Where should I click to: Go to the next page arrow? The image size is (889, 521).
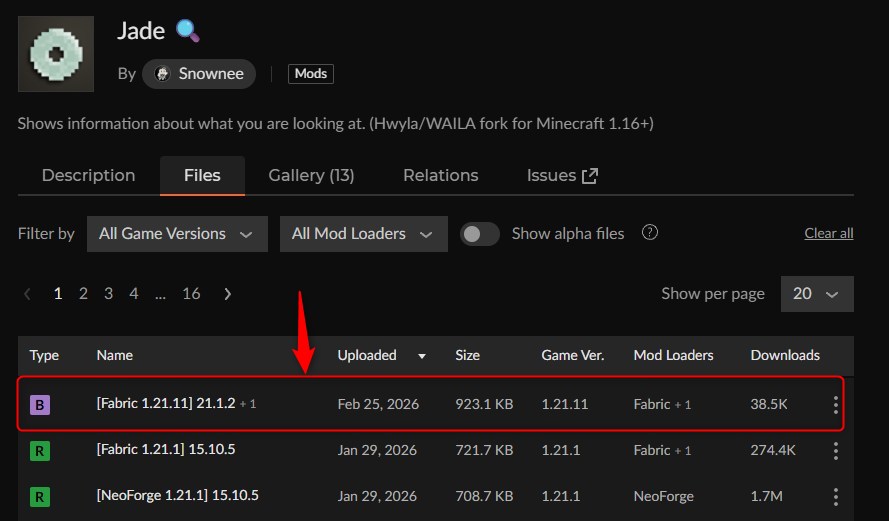click(x=228, y=294)
